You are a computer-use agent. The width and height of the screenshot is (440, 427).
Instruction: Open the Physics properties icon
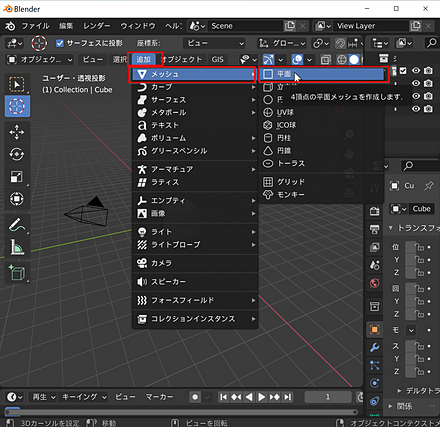click(375, 384)
